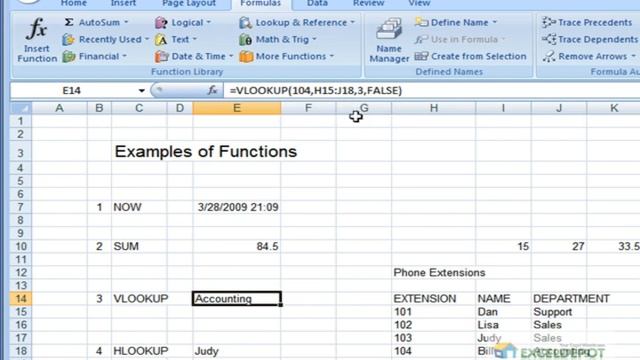Expand the Date & Time dropdown arrow
The image size is (640, 360).
tap(231, 56)
